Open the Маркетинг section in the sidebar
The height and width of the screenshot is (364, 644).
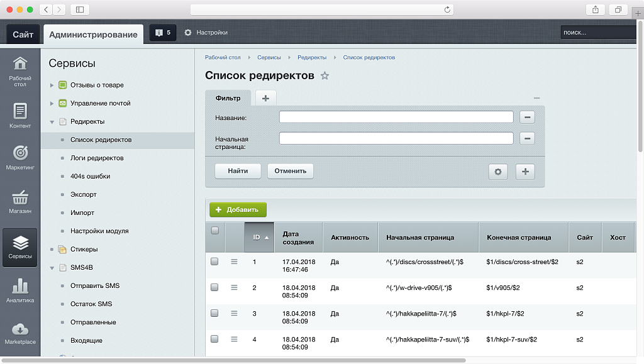19,158
